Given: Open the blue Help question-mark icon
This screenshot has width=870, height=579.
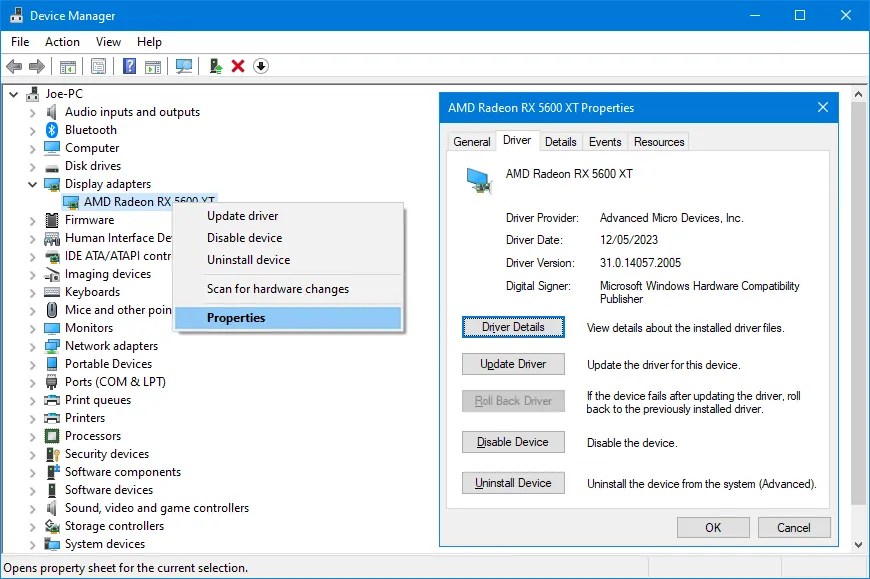Looking at the screenshot, I should (129, 67).
